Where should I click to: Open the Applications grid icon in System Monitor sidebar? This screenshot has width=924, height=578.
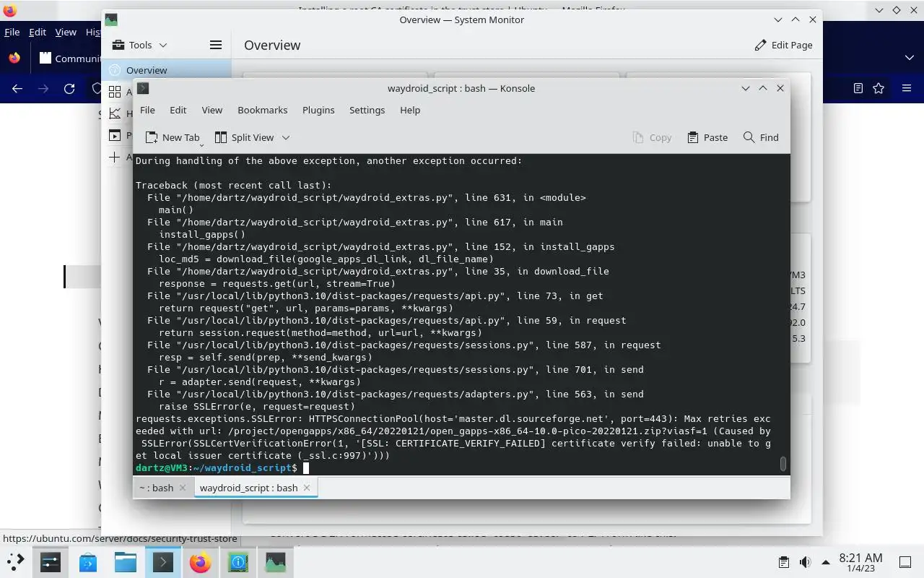tap(115, 92)
